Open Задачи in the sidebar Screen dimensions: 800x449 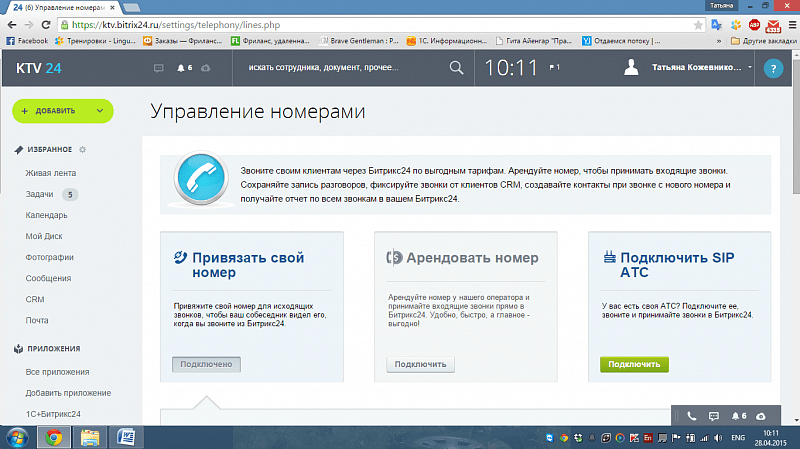pos(40,194)
